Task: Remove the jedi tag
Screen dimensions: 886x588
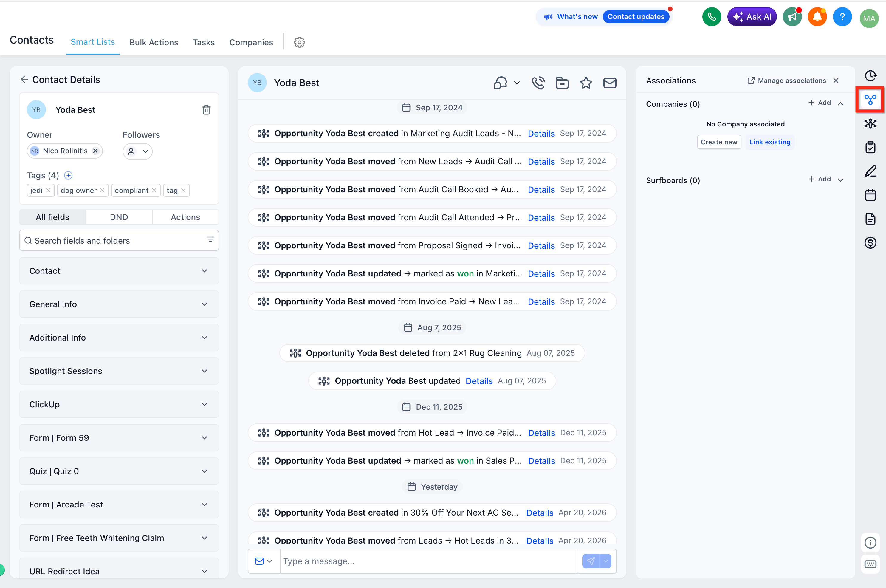Action: pyautogui.click(x=48, y=191)
